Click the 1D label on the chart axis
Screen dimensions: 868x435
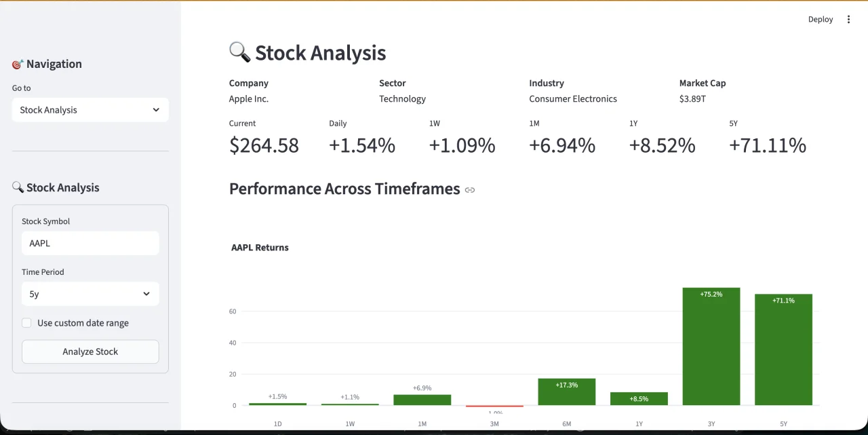(x=278, y=423)
